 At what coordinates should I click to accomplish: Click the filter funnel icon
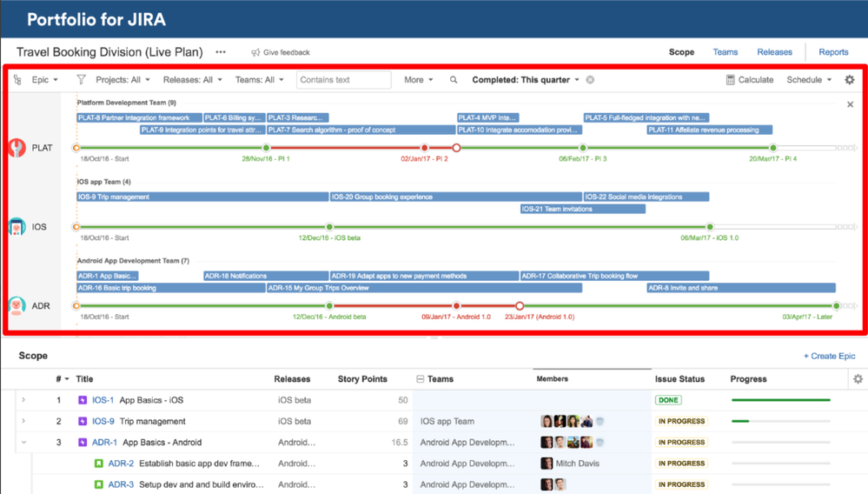coord(82,80)
